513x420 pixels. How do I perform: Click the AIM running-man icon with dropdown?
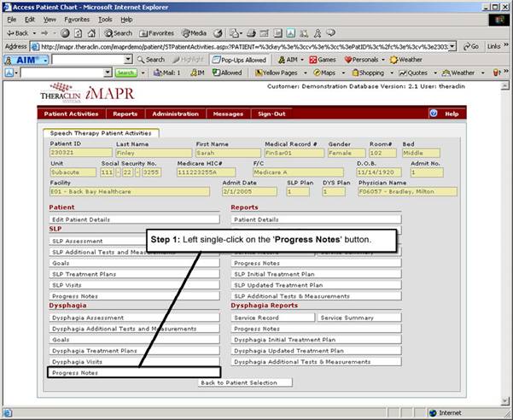click(x=290, y=60)
